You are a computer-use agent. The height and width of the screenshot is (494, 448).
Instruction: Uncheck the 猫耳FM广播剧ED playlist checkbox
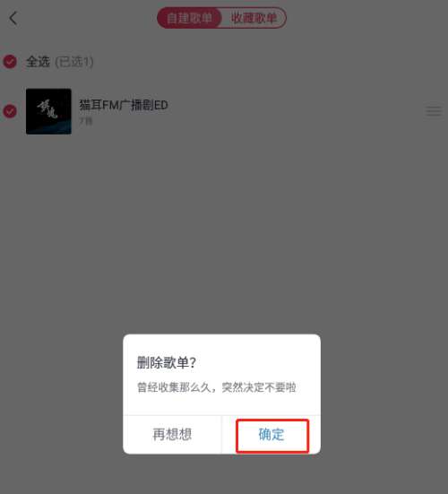point(10,111)
